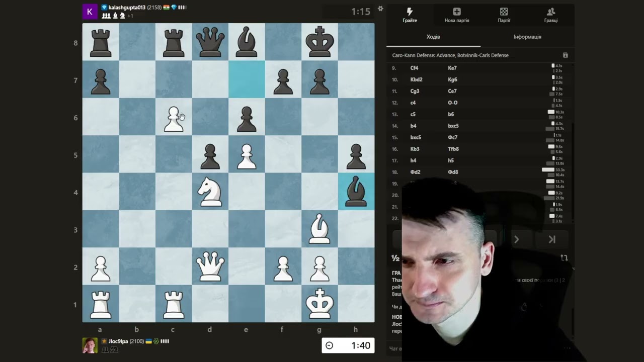Viewport: 644px width, 362px height.
Task: Select the white rook on c1
Action: coord(174,304)
